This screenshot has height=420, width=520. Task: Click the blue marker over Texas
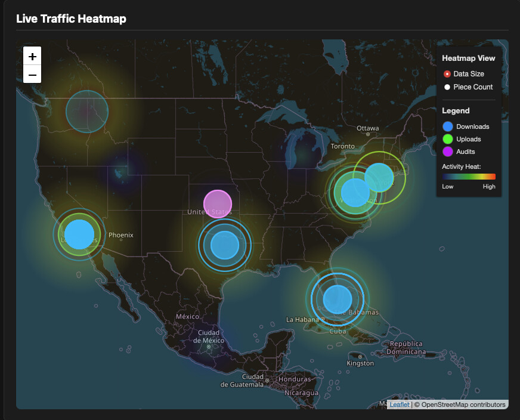coord(225,245)
